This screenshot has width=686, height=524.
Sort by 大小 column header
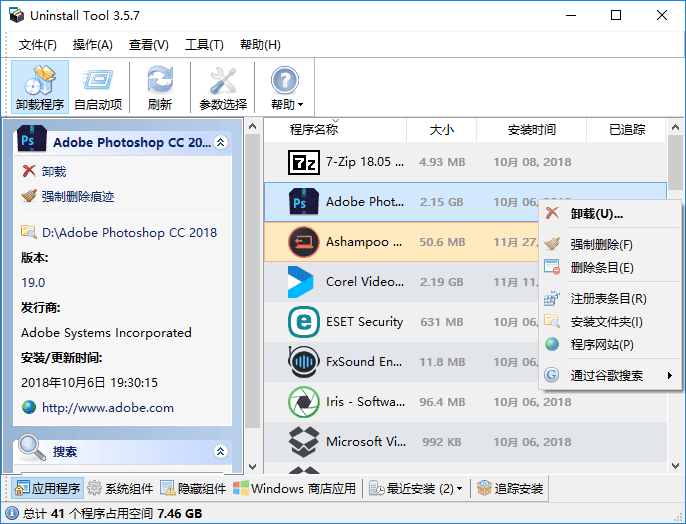(441, 130)
